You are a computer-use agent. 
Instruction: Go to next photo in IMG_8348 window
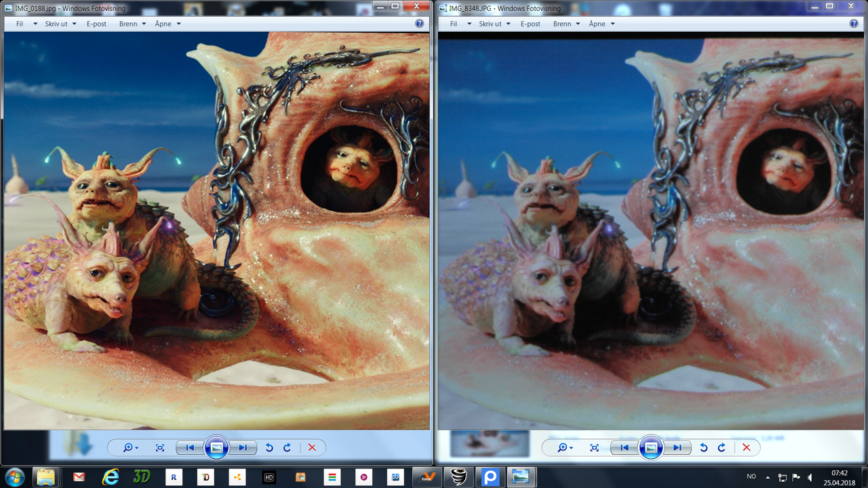tap(677, 447)
